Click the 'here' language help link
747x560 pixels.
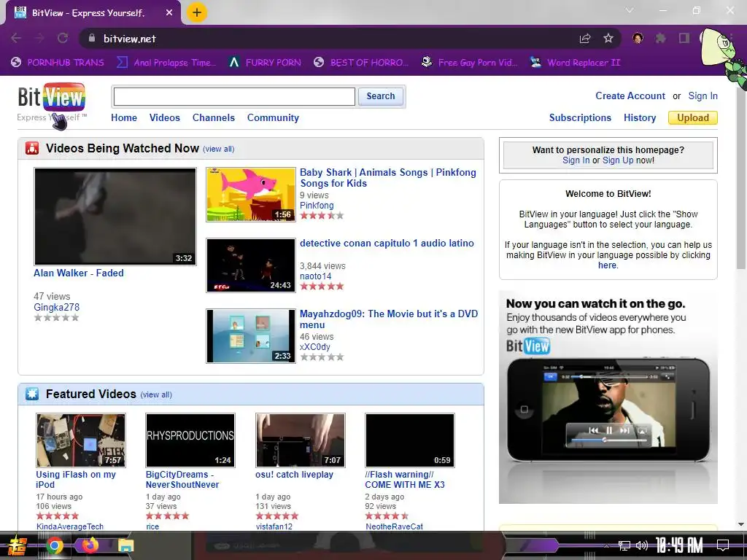pyautogui.click(x=607, y=265)
